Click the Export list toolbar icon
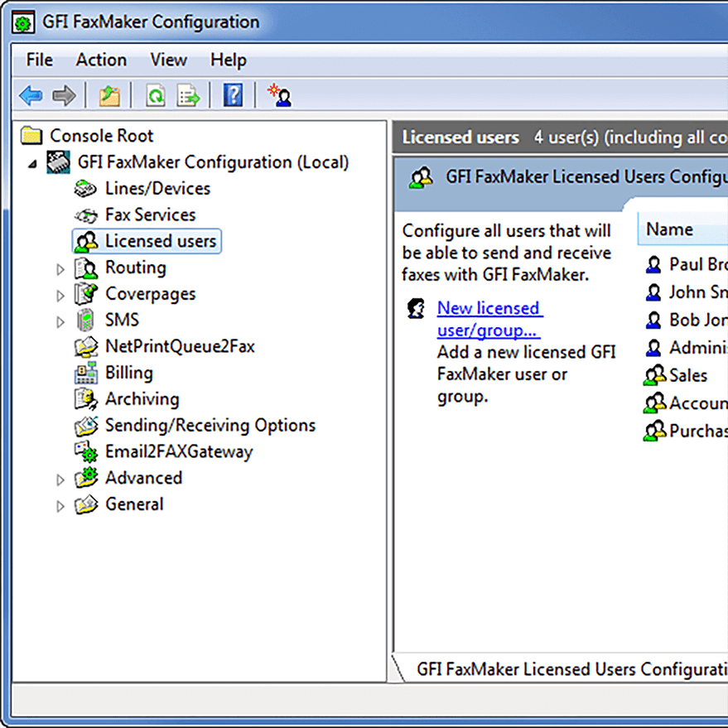The image size is (728, 728). pos(189,94)
